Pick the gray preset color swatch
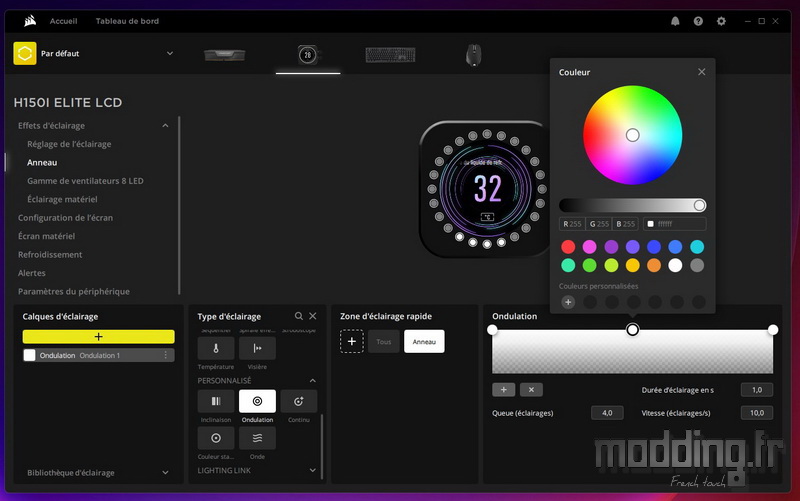This screenshot has width=800, height=501. 697,265
